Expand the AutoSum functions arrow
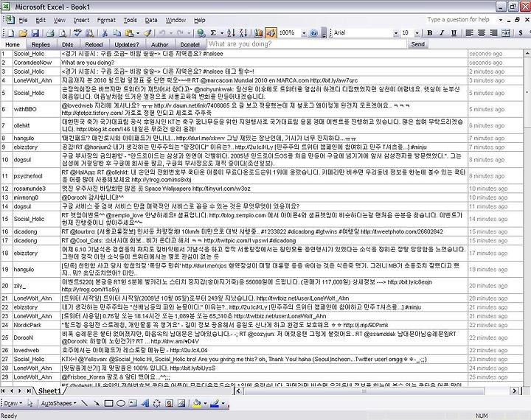 click(x=222, y=33)
